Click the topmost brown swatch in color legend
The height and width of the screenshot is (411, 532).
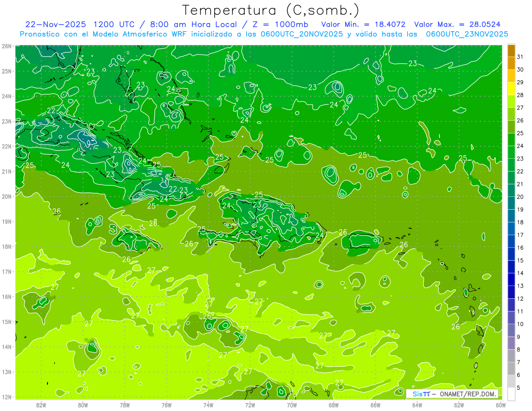click(x=511, y=51)
